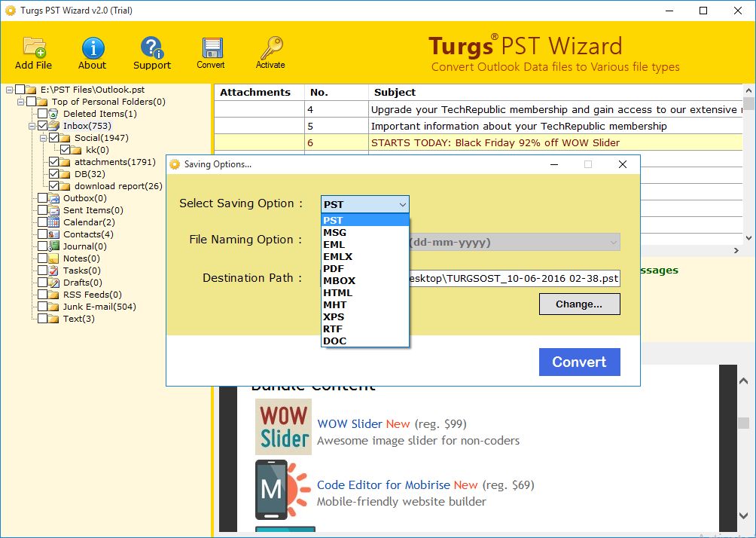756x538 pixels.
Task: Collapse the Social folder node
Action: tap(44, 138)
